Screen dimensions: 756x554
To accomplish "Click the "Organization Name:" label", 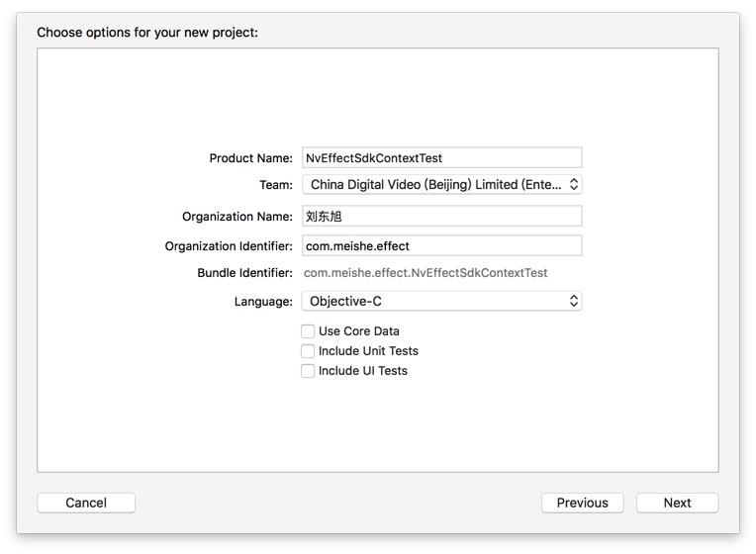I will click(x=237, y=217).
